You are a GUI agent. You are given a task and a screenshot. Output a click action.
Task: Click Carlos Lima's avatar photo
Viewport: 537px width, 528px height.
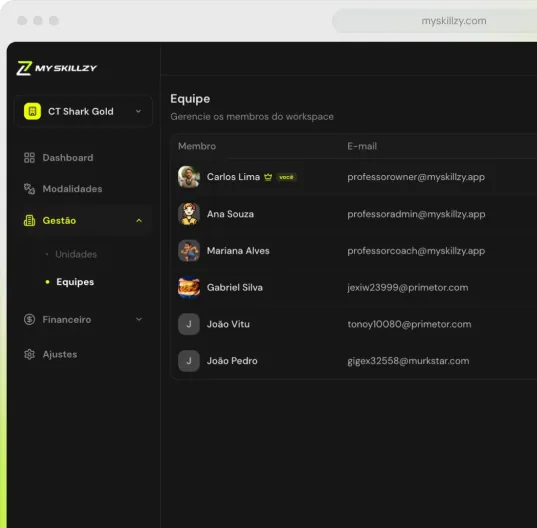coord(189,177)
